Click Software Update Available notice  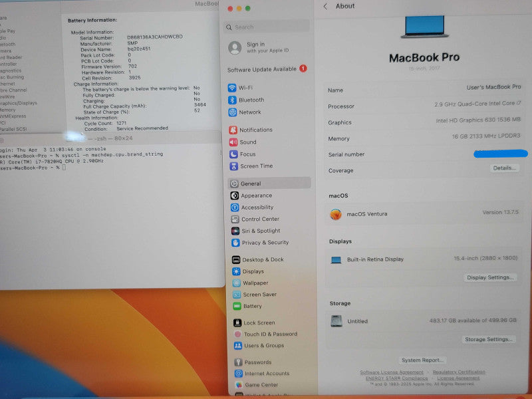[x=267, y=69]
